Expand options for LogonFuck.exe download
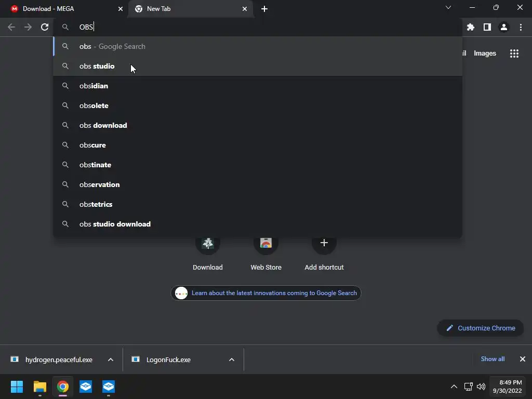The height and width of the screenshot is (399, 532). [232, 360]
